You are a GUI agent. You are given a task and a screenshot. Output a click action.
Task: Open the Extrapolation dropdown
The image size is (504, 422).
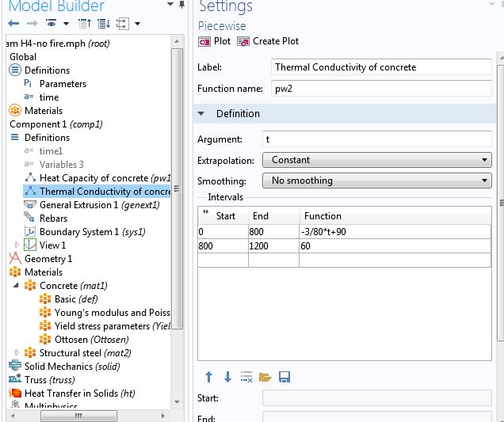(379, 160)
